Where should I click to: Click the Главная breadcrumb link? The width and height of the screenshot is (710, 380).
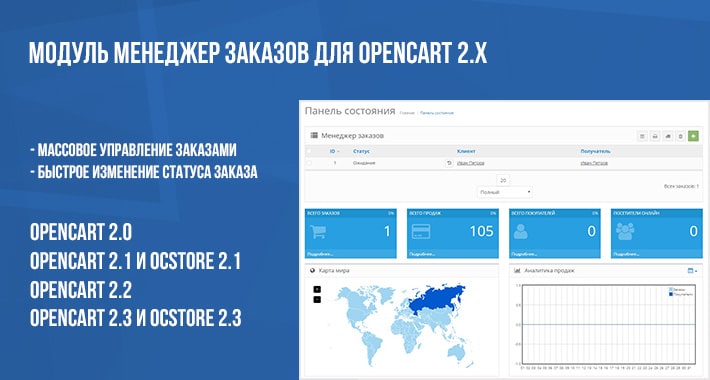(407, 113)
